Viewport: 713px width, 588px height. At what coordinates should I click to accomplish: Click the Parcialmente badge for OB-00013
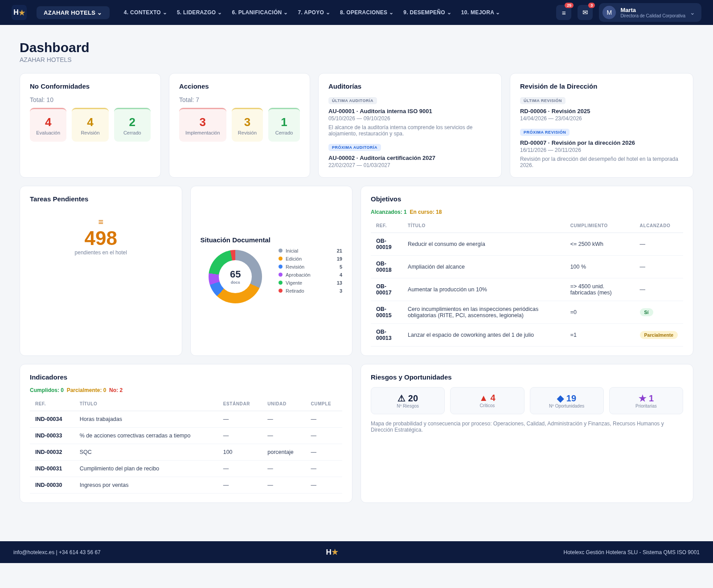pos(659,335)
